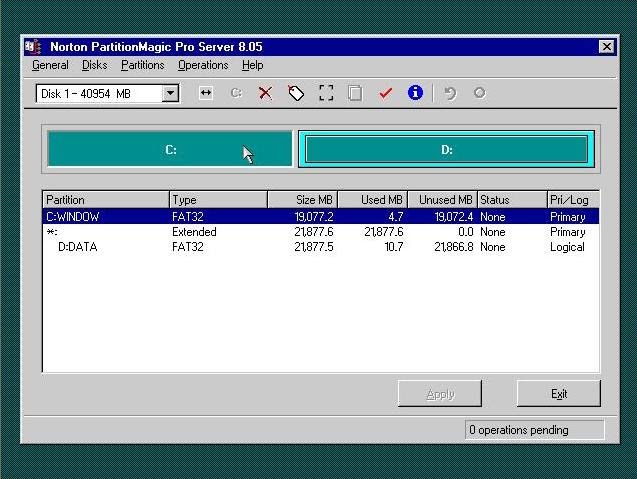637x479 pixels.
Task: Click the Undo last change icon
Action: coord(450,93)
